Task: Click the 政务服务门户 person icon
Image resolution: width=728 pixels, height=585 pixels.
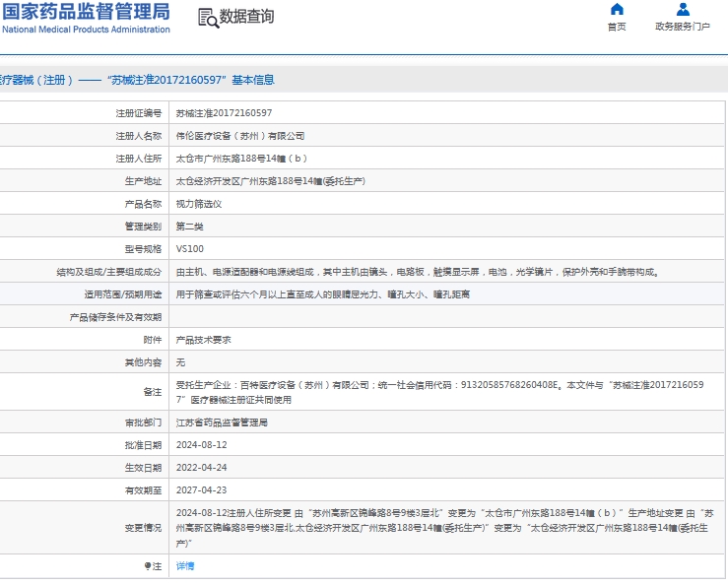Action: click(x=683, y=10)
